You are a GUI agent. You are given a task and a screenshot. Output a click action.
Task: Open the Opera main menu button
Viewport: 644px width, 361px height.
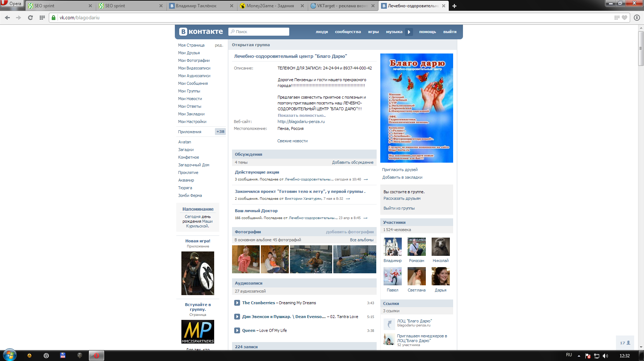coord(12,4)
